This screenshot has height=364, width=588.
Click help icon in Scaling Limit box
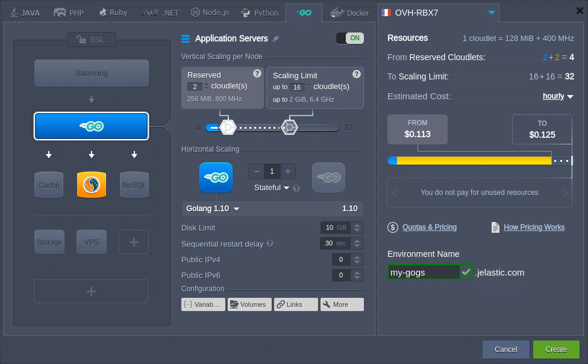(356, 74)
